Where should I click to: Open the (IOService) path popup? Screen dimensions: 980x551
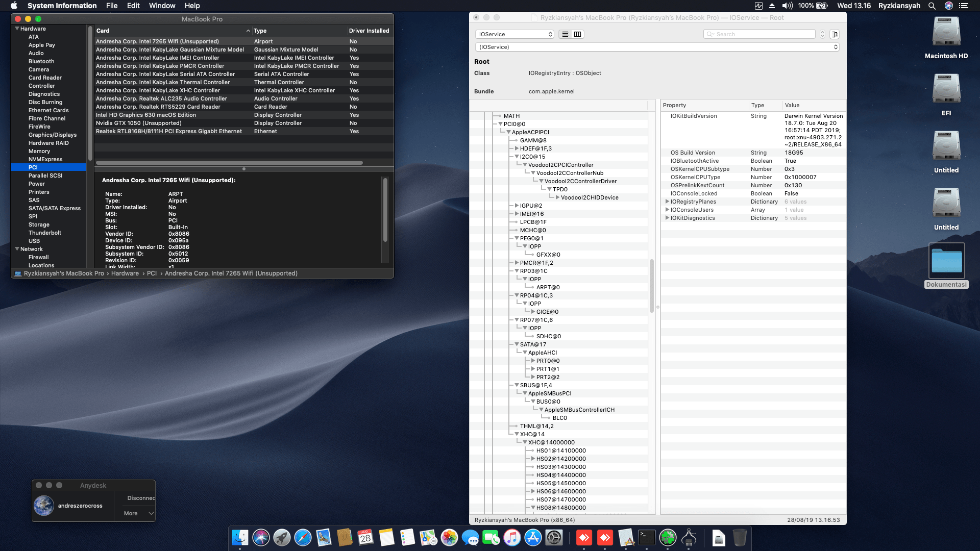657,47
